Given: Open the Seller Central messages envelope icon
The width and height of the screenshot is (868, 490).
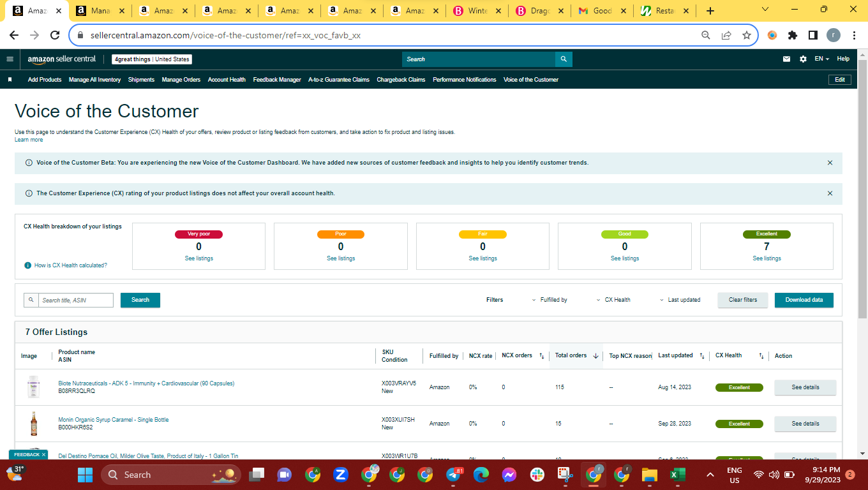Looking at the screenshot, I should (787, 59).
